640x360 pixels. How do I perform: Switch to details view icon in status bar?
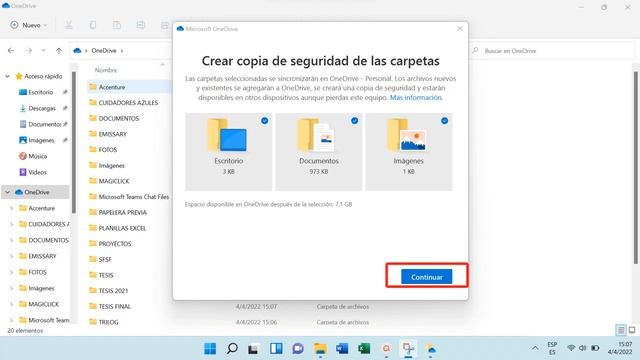pyautogui.click(x=621, y=330)
